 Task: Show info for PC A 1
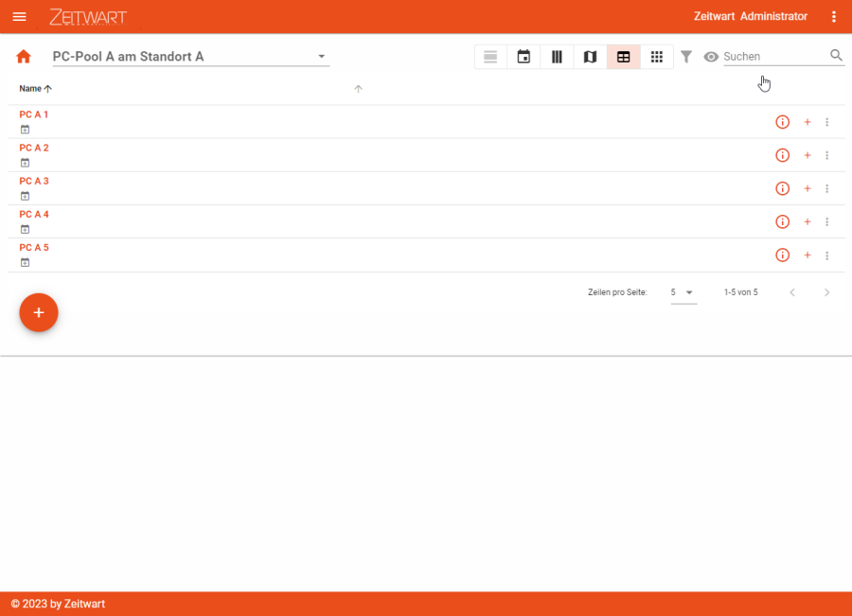point(782,122)
